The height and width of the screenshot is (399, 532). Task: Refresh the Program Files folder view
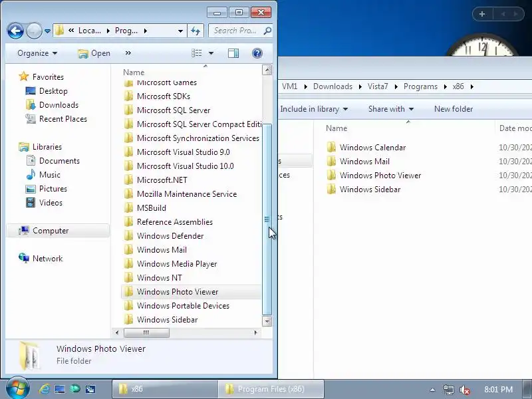[x=196, y=31]
